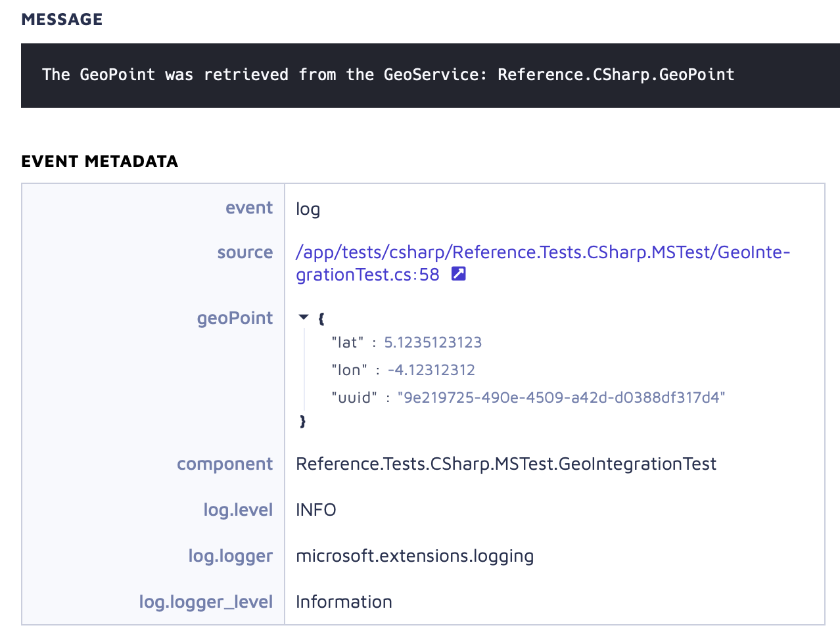Click the geoPoint field label
The height and width of the screenshot is (636, 840).
click(235, 318)
